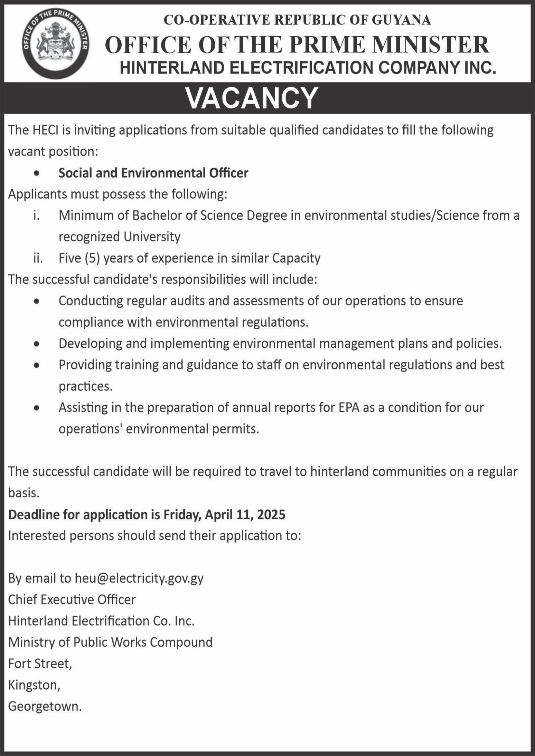Click the "Five (5) years of experience" requirement
This screenshot has height=756, width=535.
(189, 258)
